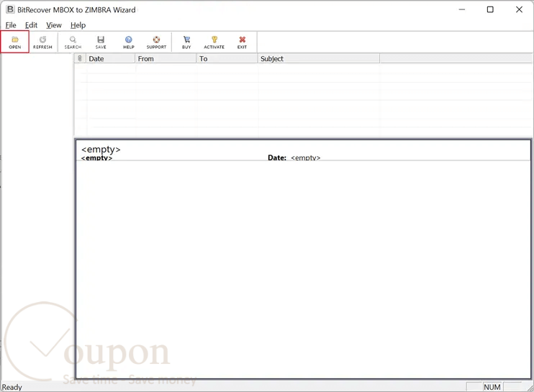Click the Ready status text
Screen dimensions: 534x392
tap(12, 387)
